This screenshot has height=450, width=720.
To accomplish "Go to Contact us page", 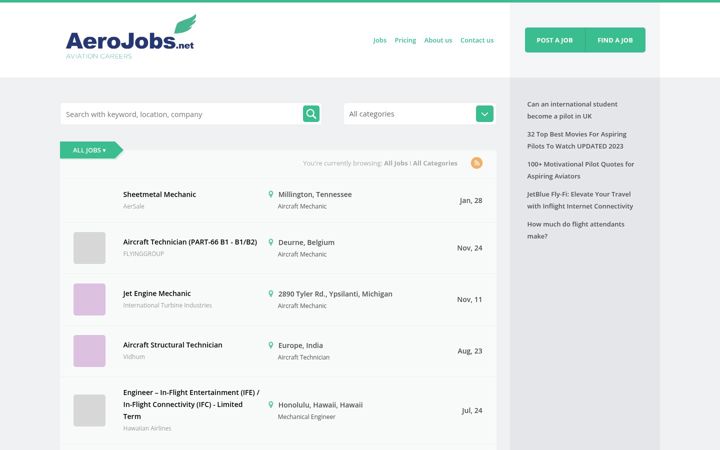I will pos(477,40).
